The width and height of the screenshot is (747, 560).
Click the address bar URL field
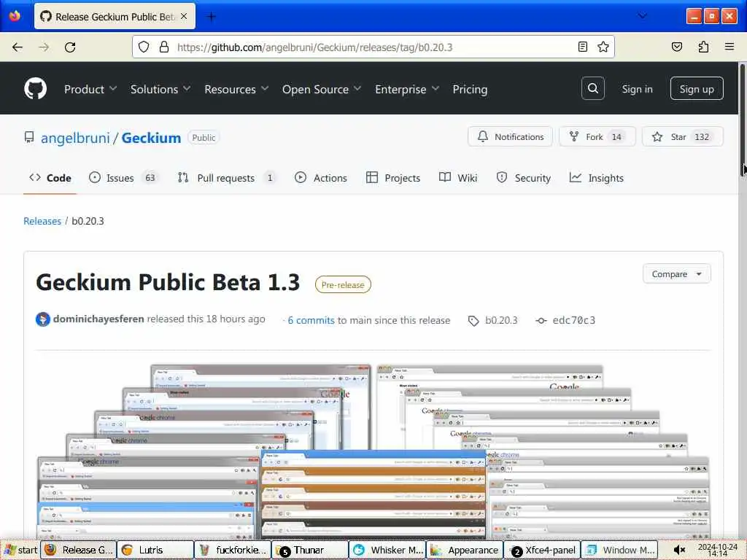[x=373, y=47]
